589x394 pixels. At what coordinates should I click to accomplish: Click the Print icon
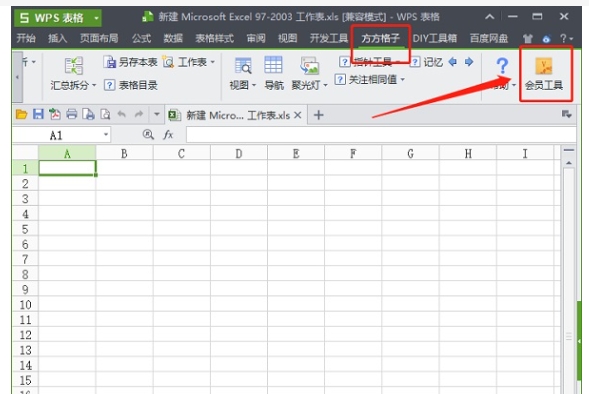coord(71,114)
